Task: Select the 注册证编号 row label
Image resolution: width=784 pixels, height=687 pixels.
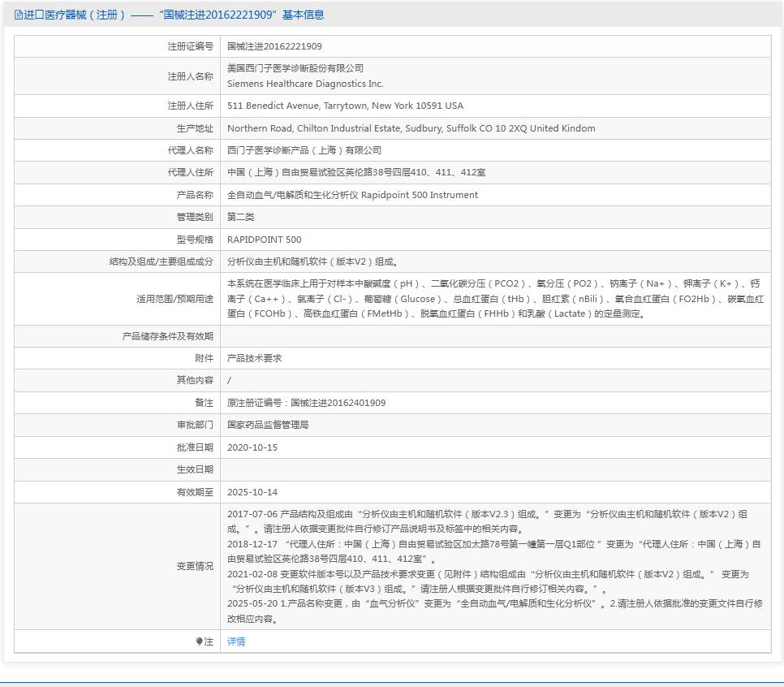Action: pyautogui.click(x=190, y=46)
